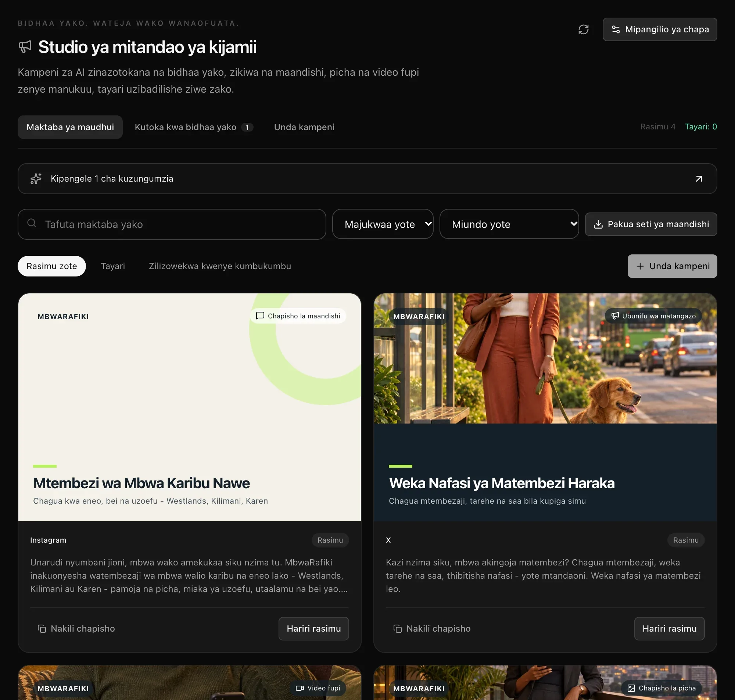The height and width of the screenshot is (700, 735).
Task: Click Hariri rasimu on the X card
Action: point(669,629)
